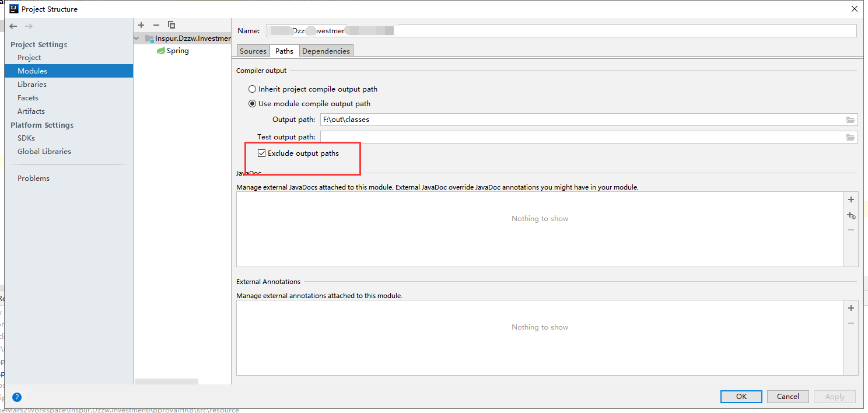Uncheck the Exclude output paths checkbox
Image resolution: width=868 pixels, height=413 pixels.
[261, 153]
